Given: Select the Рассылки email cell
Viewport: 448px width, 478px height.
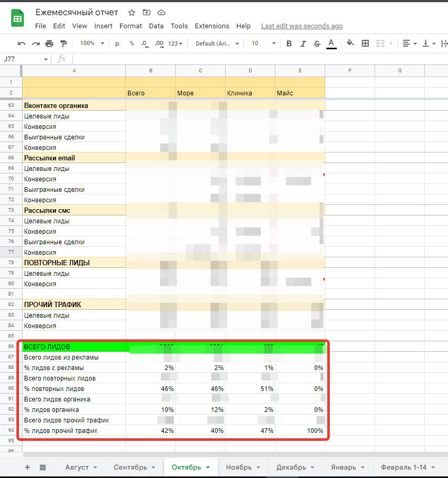Looking at the screenshot, I should 74,158.
